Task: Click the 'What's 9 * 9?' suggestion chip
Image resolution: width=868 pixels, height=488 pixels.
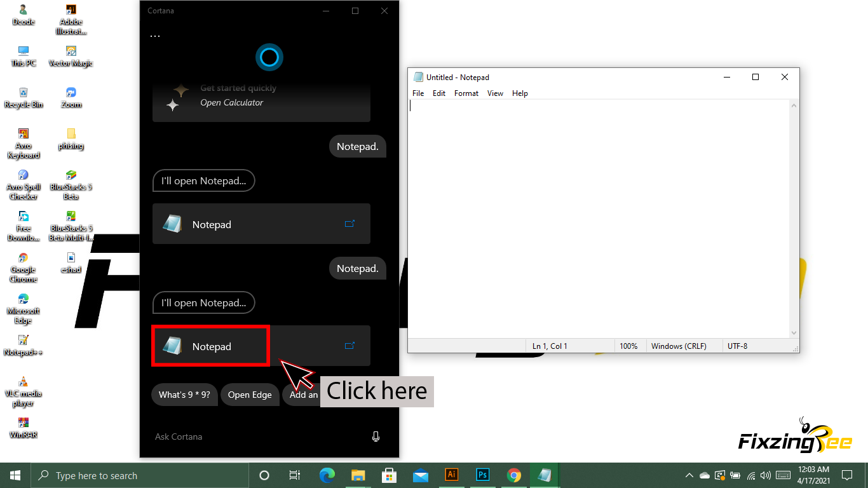Action: tap(184, 395)
